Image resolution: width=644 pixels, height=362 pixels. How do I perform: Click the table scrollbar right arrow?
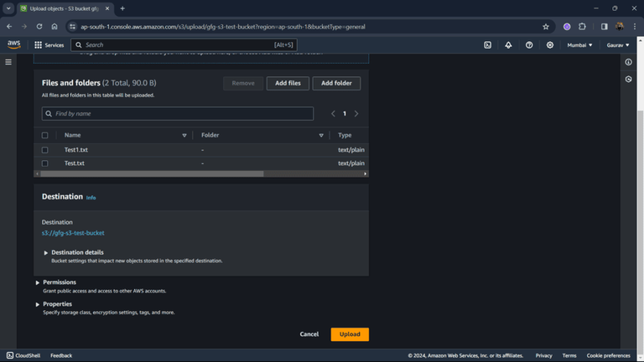pyautogui.click(x=365, y=174)
